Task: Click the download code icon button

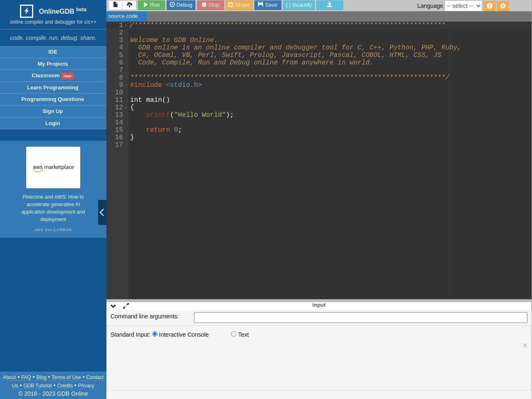Action: 330,5
